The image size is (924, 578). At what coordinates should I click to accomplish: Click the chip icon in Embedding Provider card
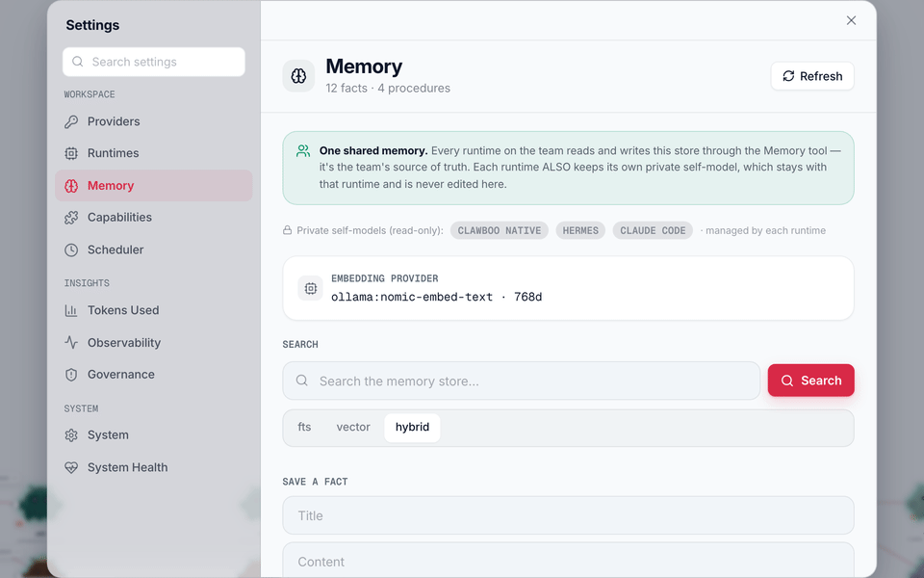point(311,288)
